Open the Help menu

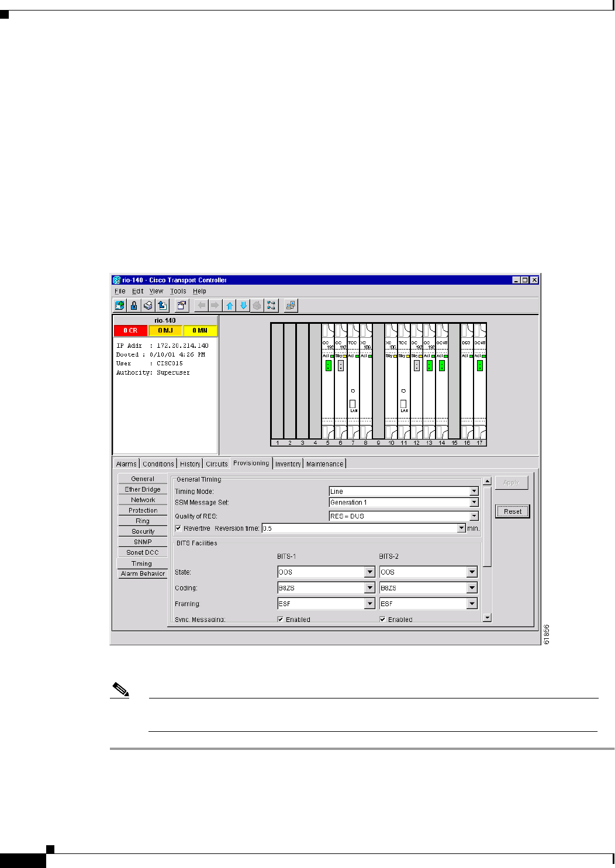[x=199, y=291]
